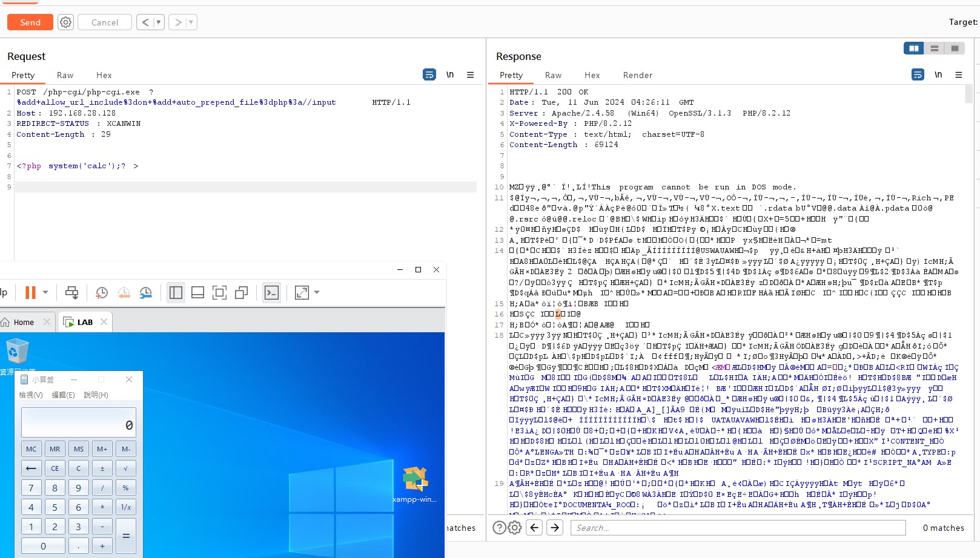Toggle word wrap icon in Request panel
This screenshot has height=558, width=980.
click(x=429, y=74)
